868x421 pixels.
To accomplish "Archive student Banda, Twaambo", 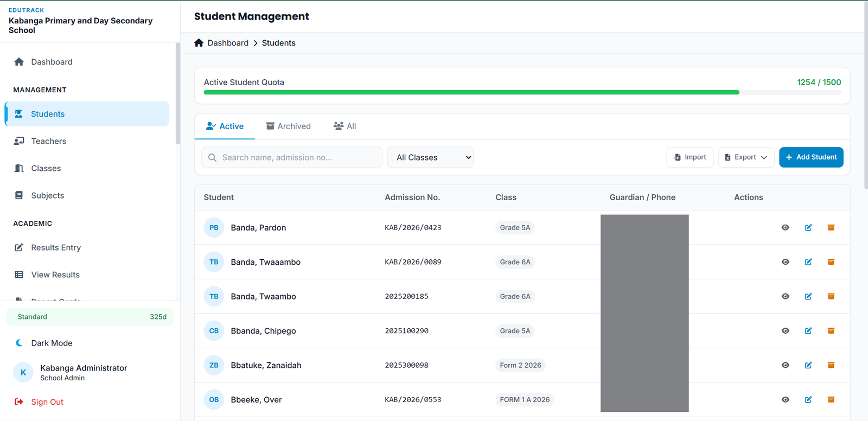I will 831,296.
